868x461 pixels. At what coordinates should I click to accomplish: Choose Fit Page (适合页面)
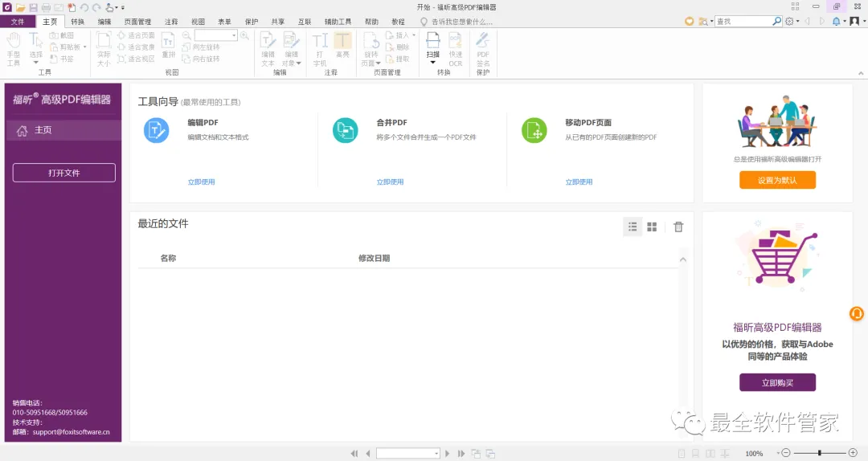[x=136, y=35]
